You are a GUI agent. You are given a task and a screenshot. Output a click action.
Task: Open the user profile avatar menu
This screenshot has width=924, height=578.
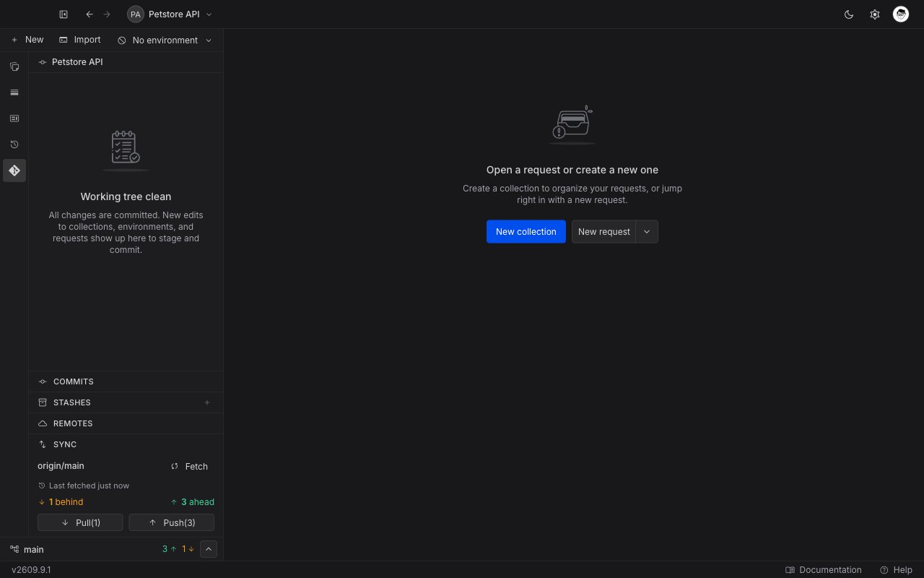pyautogui.click(x=901, y=14)
